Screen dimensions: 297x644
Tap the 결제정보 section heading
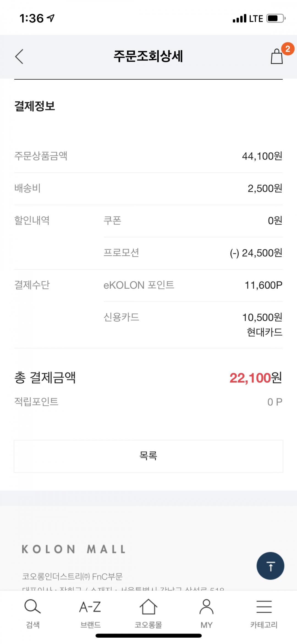tap(35, 106)
